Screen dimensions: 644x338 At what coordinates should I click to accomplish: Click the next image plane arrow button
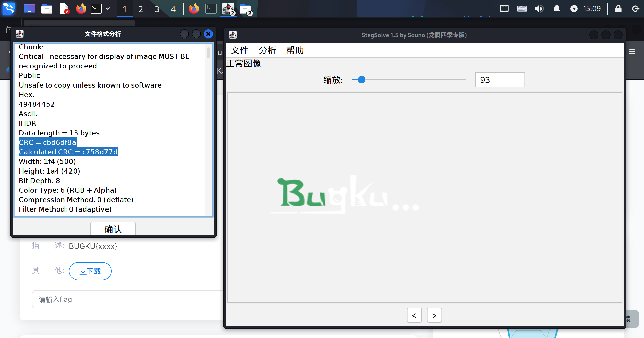pyautogui.click(x=434, y=315)
